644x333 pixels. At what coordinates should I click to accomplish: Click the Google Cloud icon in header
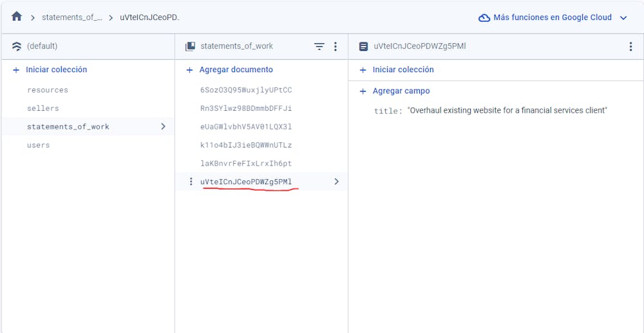pos(484,17)
